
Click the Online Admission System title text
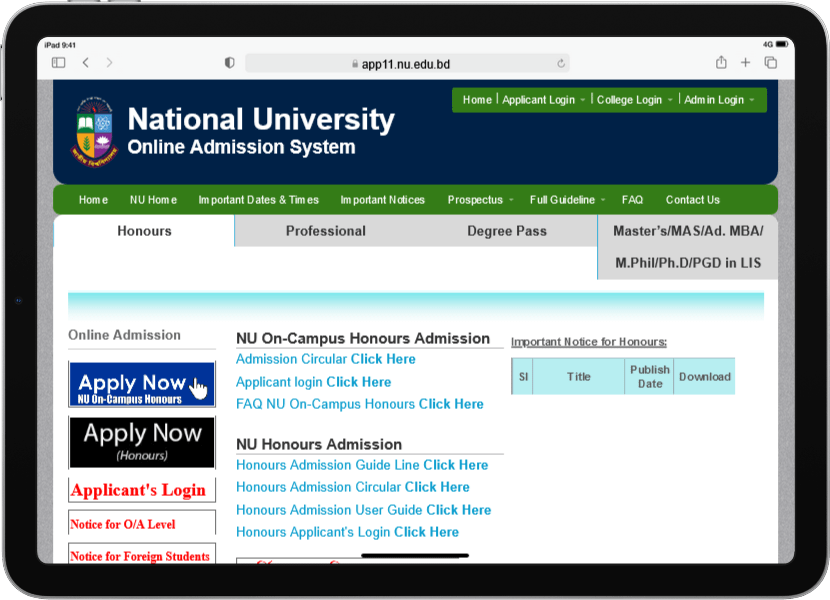241,147
